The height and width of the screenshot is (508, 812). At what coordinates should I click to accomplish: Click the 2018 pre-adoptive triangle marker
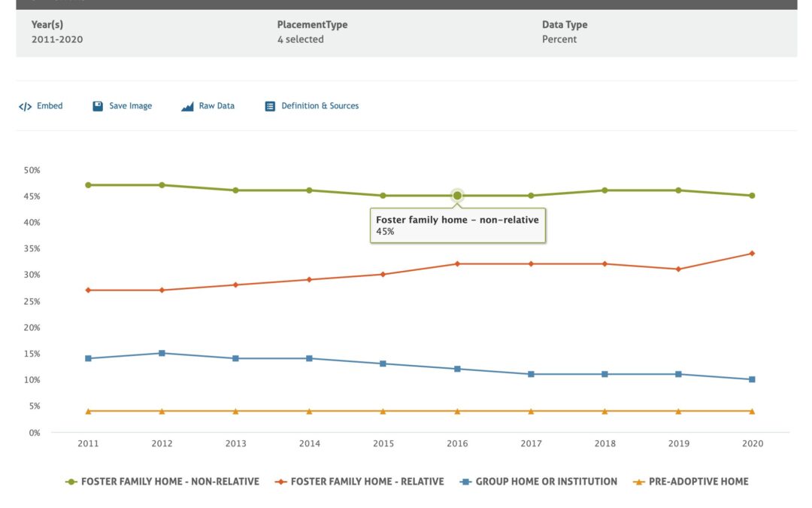(604, 411)
